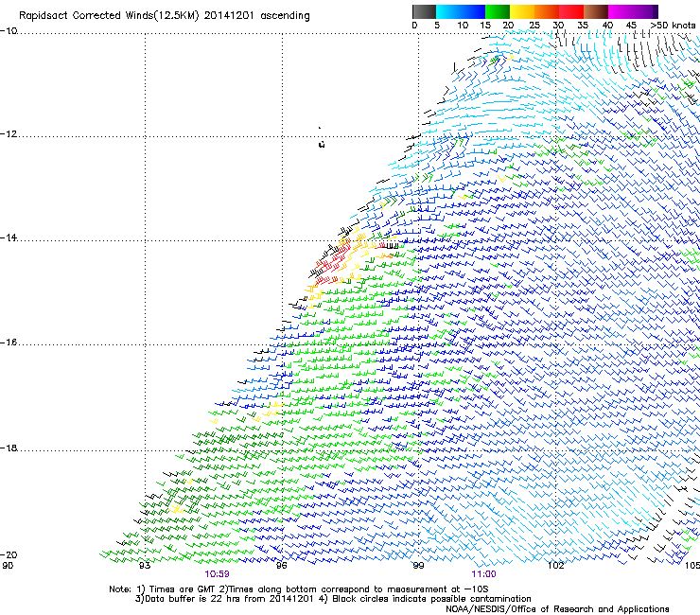Click the '5' label on the legend scale
The width and height of the screenshot is (700, 615).
437,26
